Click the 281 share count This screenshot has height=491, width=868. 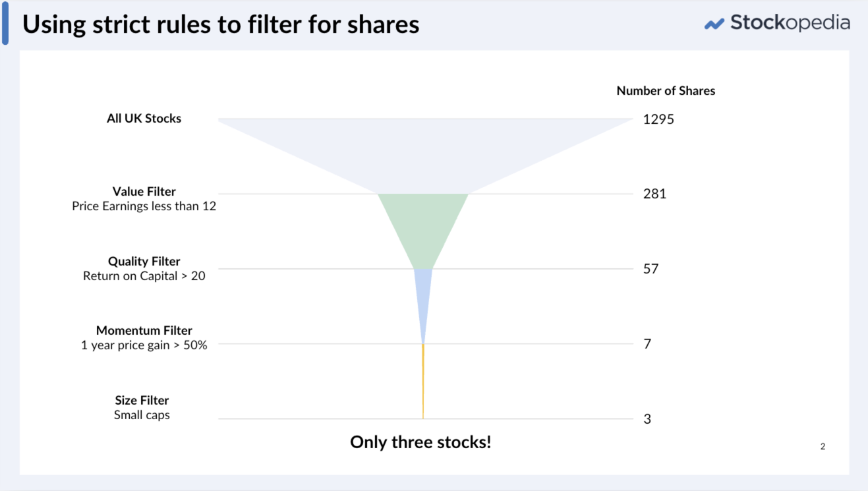(x=654, y=194)
